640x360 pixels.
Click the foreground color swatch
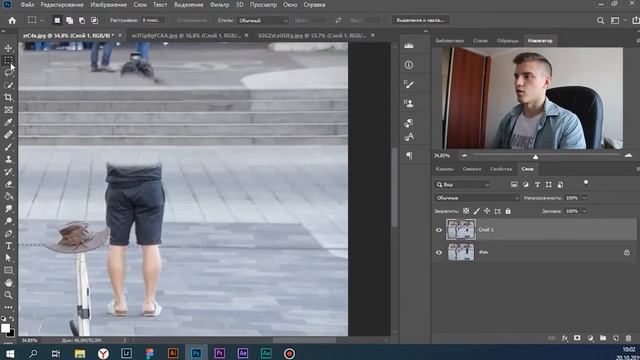(5, 328)
